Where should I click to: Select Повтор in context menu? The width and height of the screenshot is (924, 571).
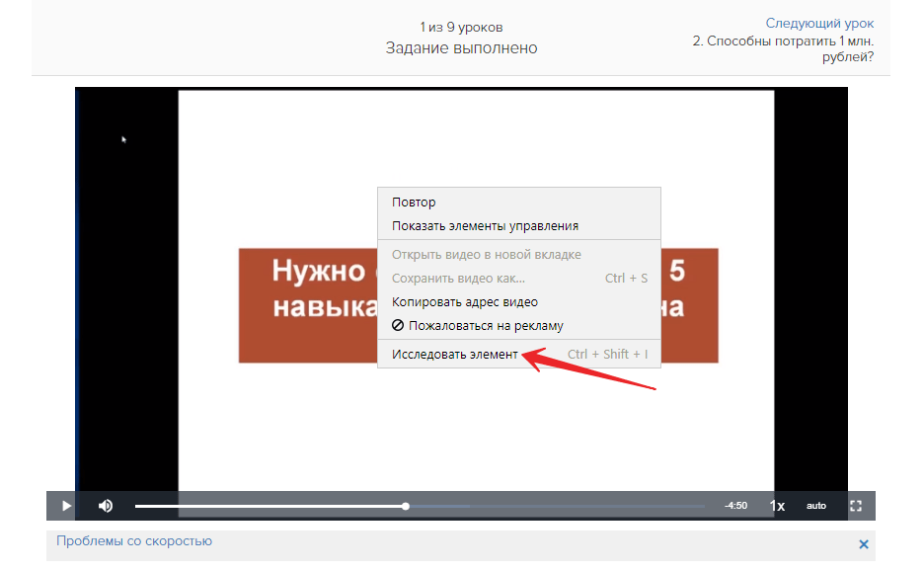coord(518,202)
